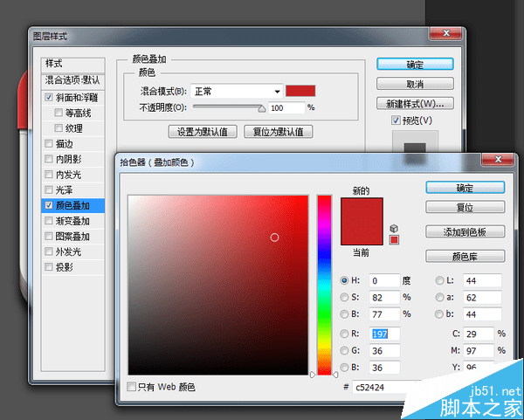
Task: Click 新建样式(W)... button
Action: click(x=415, y=104)
